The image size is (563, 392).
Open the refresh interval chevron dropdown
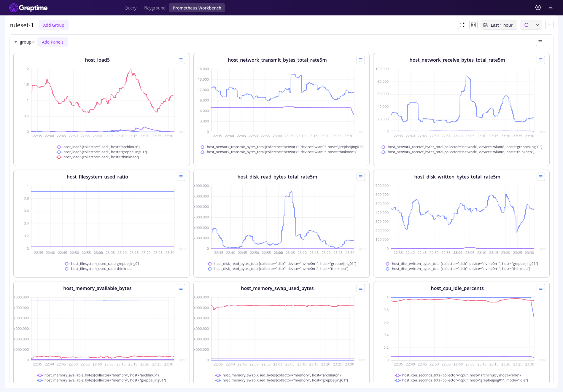tap(537, 25)
